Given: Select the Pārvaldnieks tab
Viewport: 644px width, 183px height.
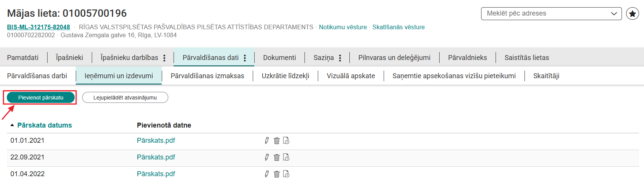Looking at the screenshot, I should tap(467, 58).
